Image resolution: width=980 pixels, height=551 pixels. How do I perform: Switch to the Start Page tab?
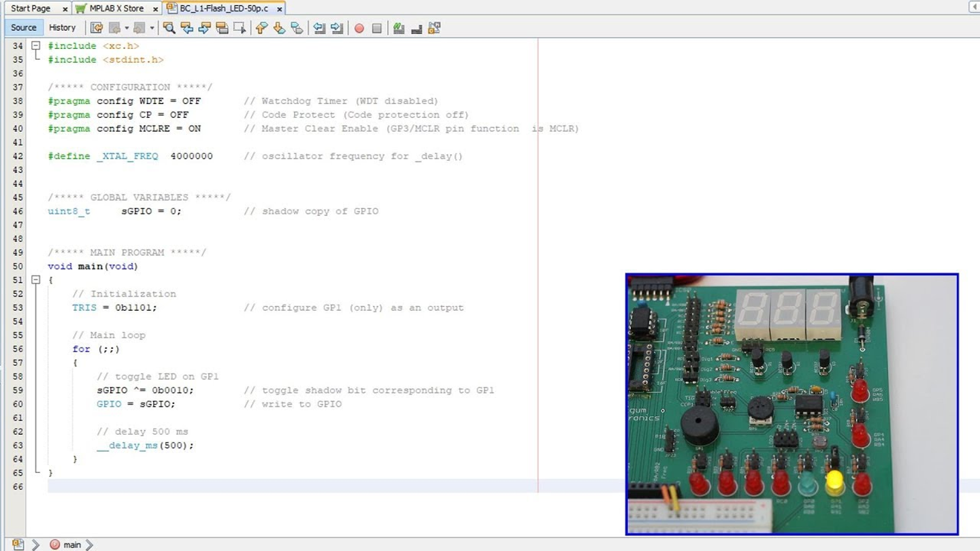click(31, 8)
